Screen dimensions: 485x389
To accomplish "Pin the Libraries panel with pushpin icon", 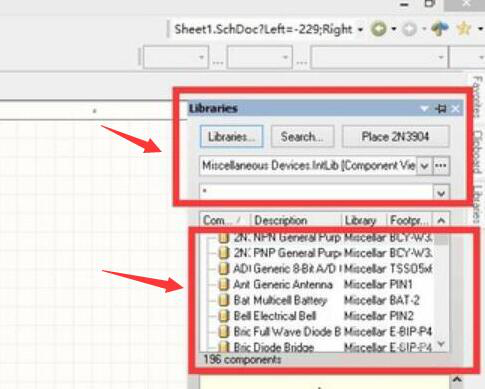I will [441, 109].
